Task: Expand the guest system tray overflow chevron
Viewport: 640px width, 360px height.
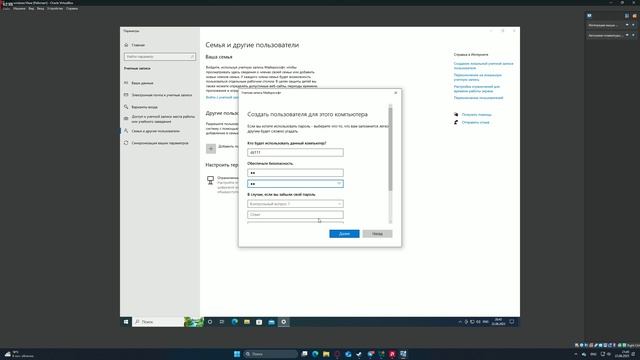Action: 460,322
